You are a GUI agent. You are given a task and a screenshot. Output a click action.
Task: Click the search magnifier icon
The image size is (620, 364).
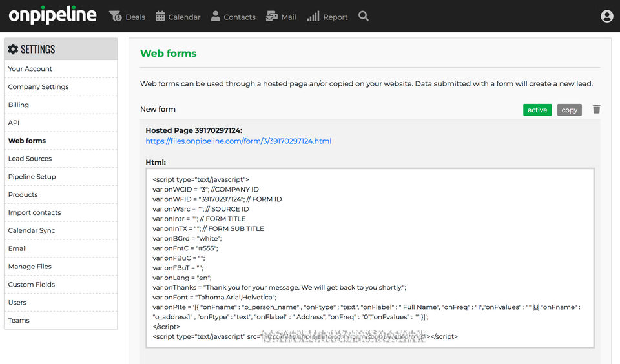point(364,16)
